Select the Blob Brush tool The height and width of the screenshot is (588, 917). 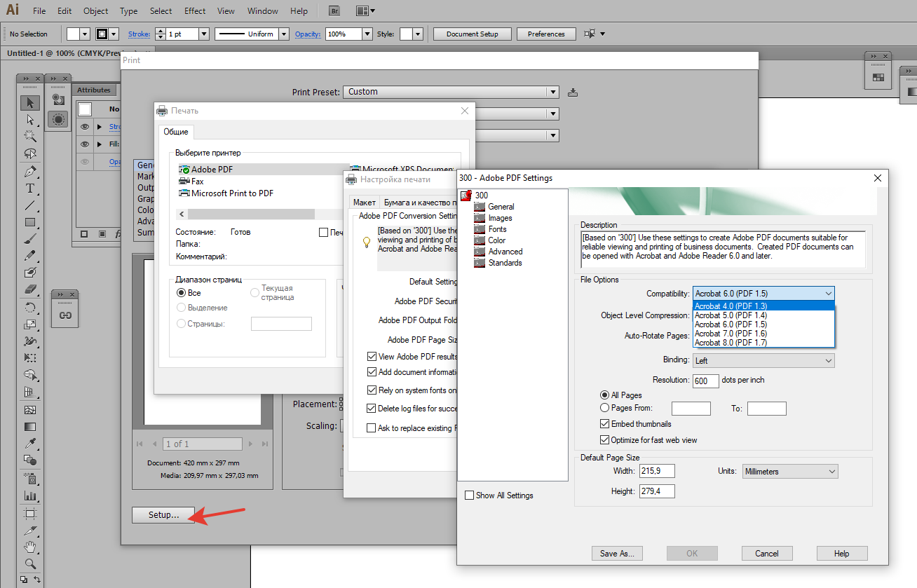click(x=30, y=273)
